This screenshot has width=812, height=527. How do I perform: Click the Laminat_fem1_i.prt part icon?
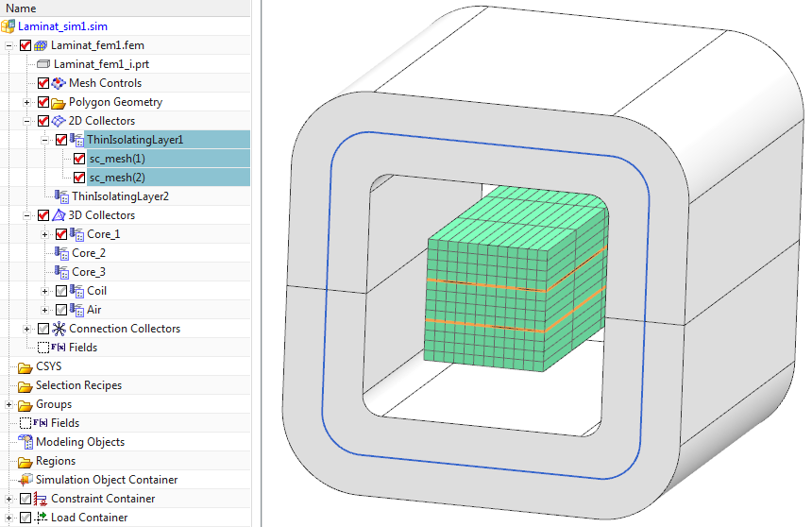(42, 64)
